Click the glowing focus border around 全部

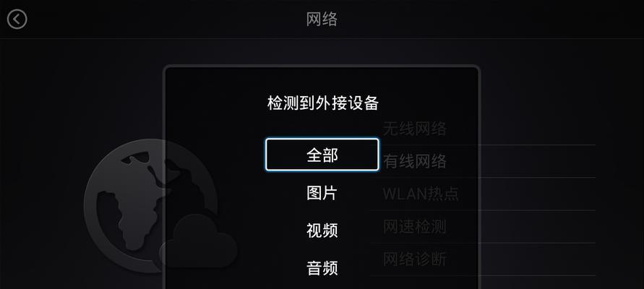322,139
